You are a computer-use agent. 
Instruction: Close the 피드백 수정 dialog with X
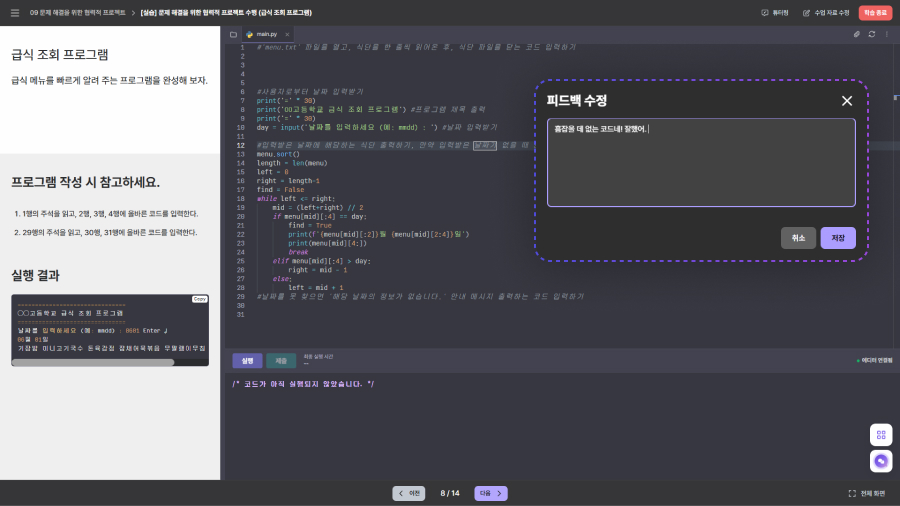(846, 101)
